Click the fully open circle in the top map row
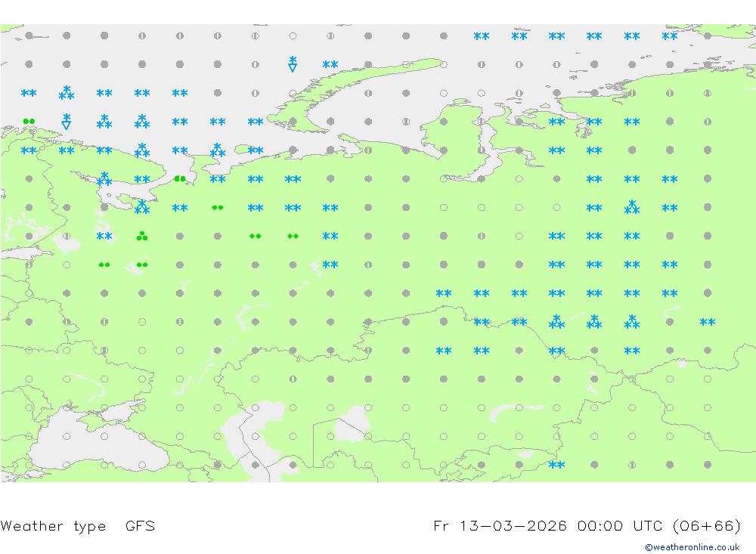756x554 pixels. click(293, 36)
